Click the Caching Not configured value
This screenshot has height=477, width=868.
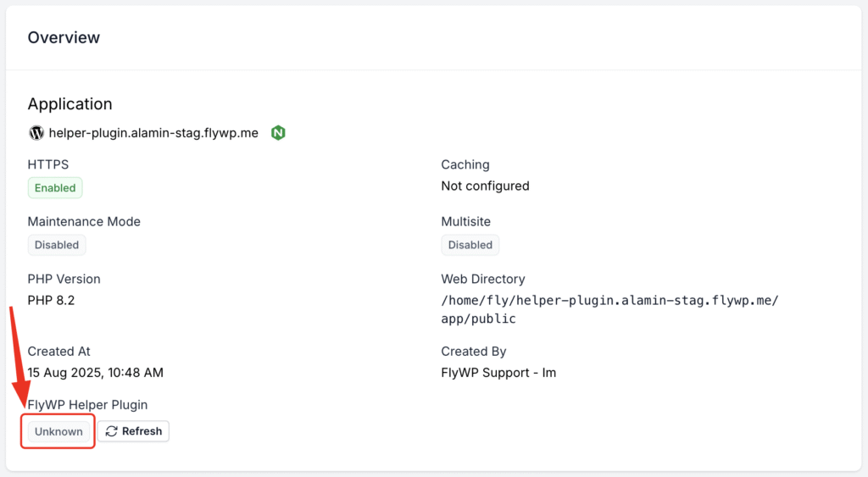pos(485,186)
